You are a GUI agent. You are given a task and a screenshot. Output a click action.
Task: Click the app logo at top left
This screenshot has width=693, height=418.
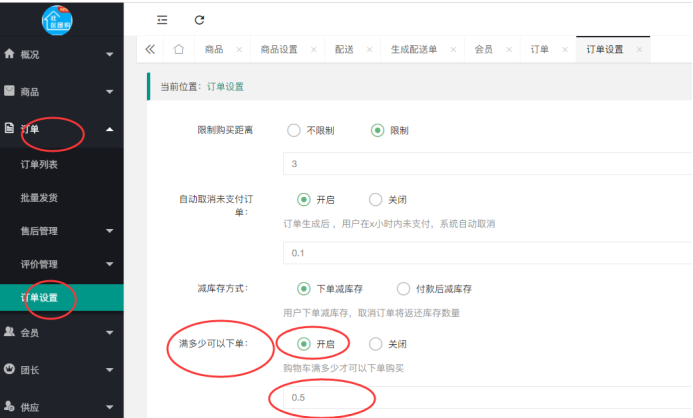[63, 16]
